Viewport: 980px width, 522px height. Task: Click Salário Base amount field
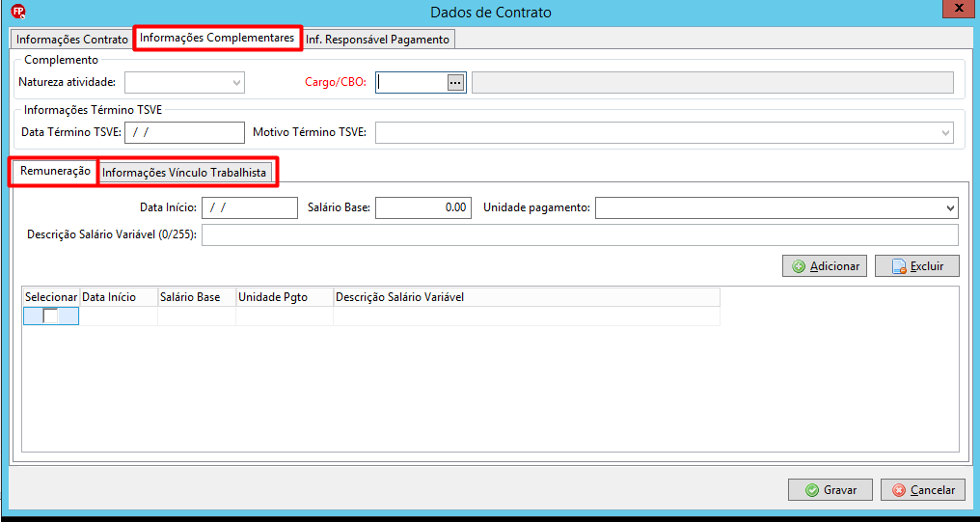tap(423, 207)
